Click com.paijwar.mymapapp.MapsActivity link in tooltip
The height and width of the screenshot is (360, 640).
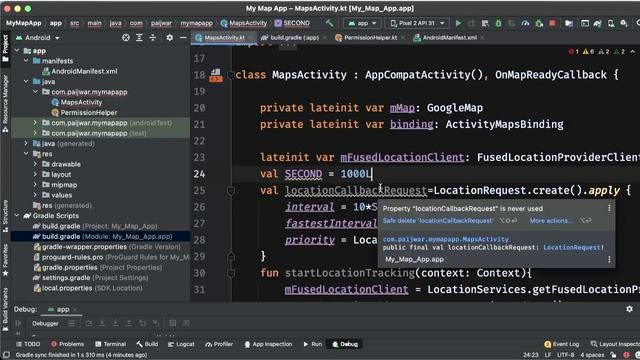point(446,239)
